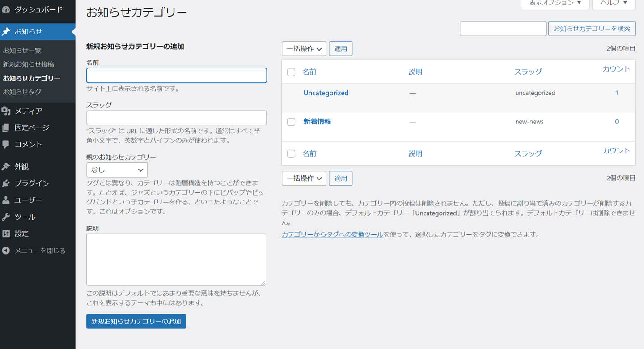Click the 固定ページ pages icon
Screen dimensions: 644x349
6,128
